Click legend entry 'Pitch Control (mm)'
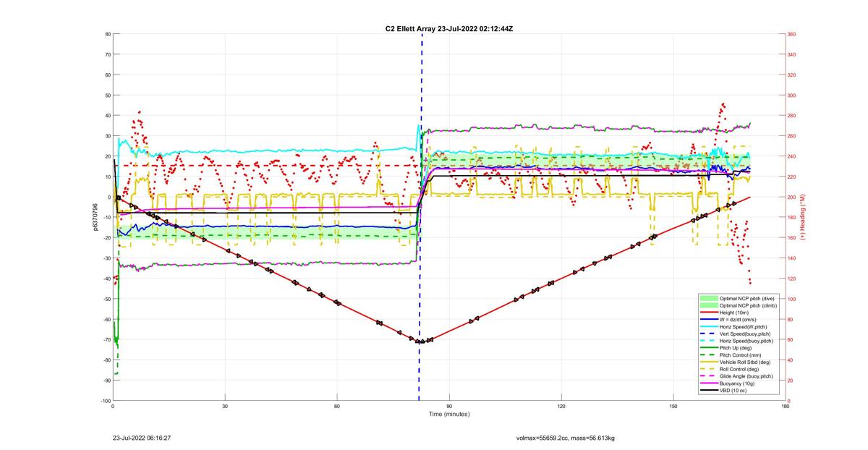868x450 pixels. [741, 355]
